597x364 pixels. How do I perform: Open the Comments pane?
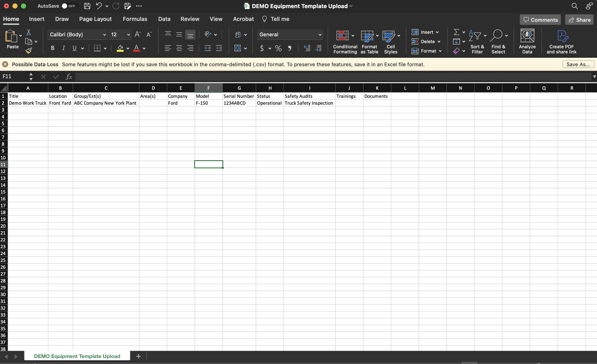tap(540, 20)
